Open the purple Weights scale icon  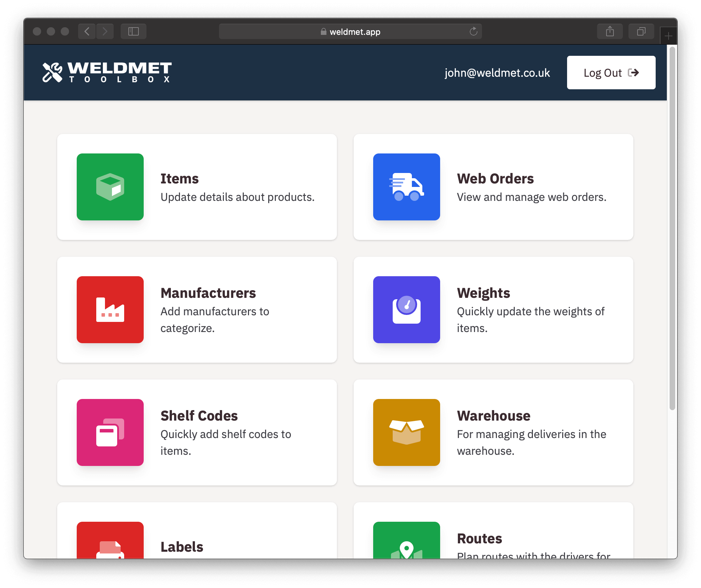point(407,310)
